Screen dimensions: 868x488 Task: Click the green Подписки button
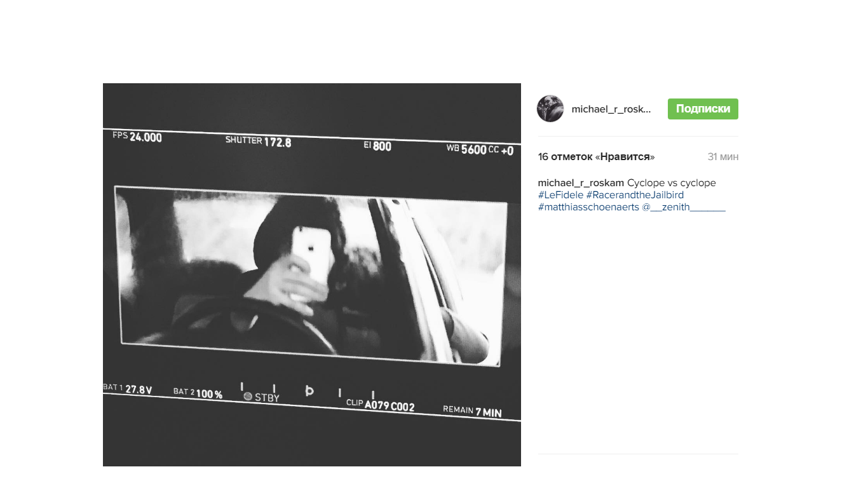pos(703,109)
